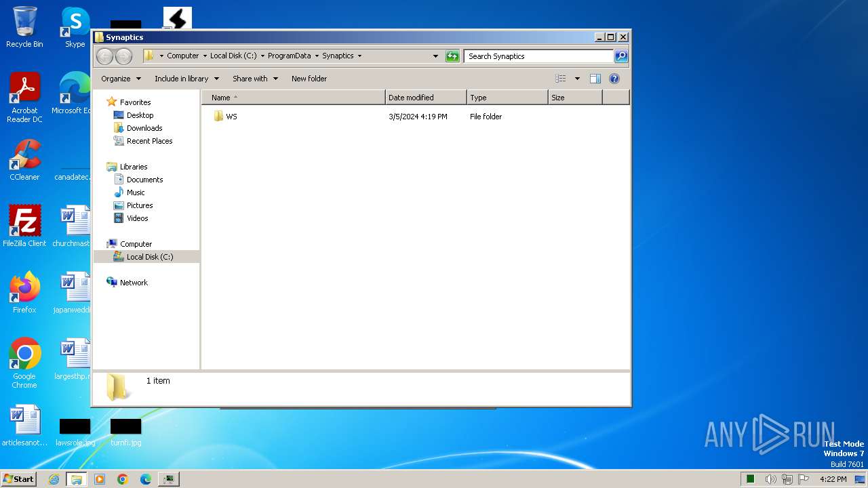This screenshot has width=868, height=488.
Task: Select Favorites in navigation pane
Action: pyautogui.click(x=135, y=102)
